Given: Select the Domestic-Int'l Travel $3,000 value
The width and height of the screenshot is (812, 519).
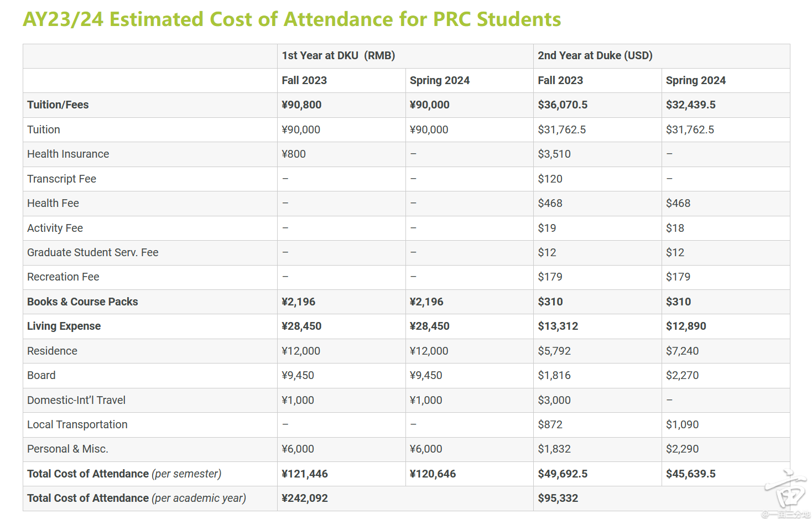Looking at the screenshot, I should (x=554, y=401).
